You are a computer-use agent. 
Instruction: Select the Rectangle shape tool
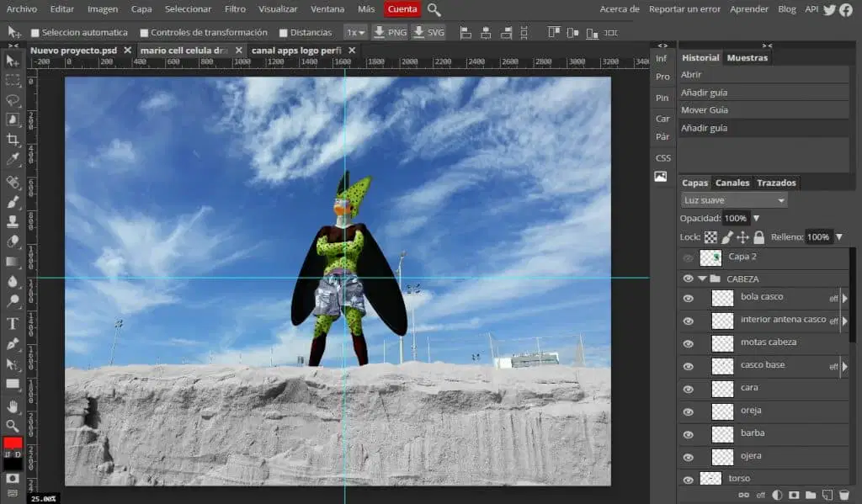pyautogui.click(x=12, y=385)
